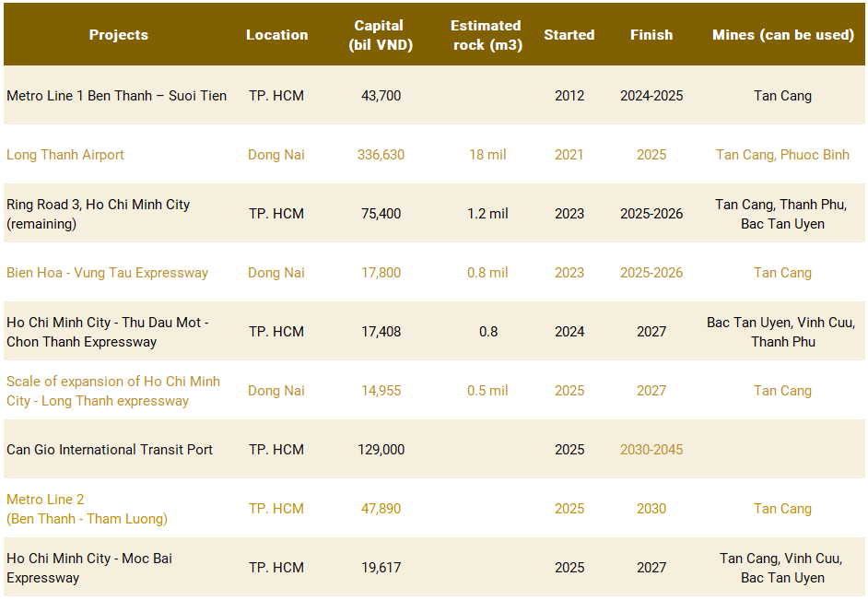This screenshot has height=600, width=868.
Task: Select the Estimated rock (m3) header
Action: [x=487, y=35]
